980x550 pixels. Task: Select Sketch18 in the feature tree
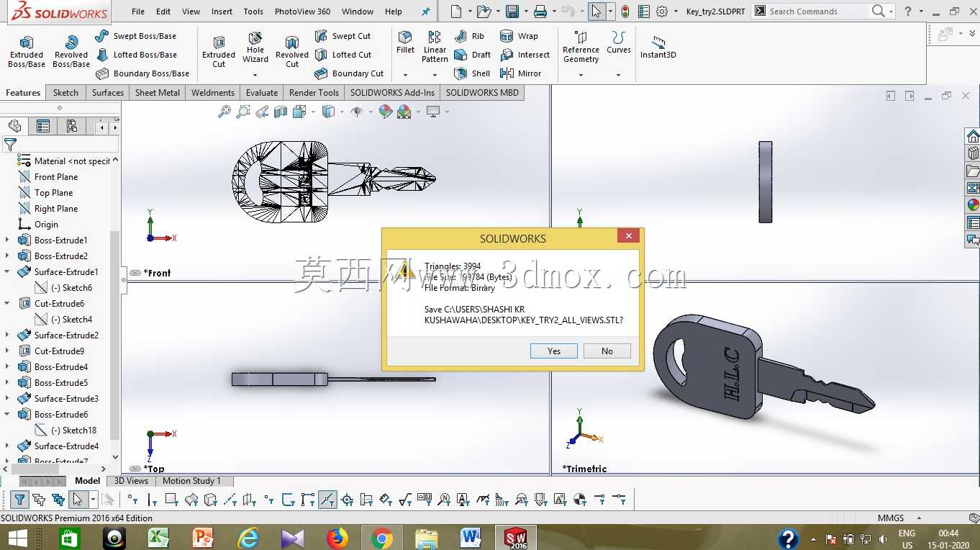[65, 430]
